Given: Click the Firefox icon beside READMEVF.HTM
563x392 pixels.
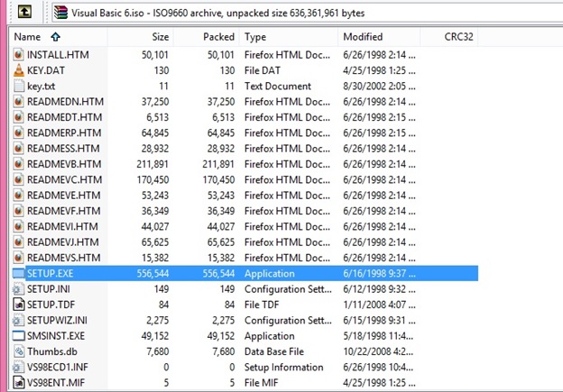Looking at the screenshot, I should pos(18,211).
